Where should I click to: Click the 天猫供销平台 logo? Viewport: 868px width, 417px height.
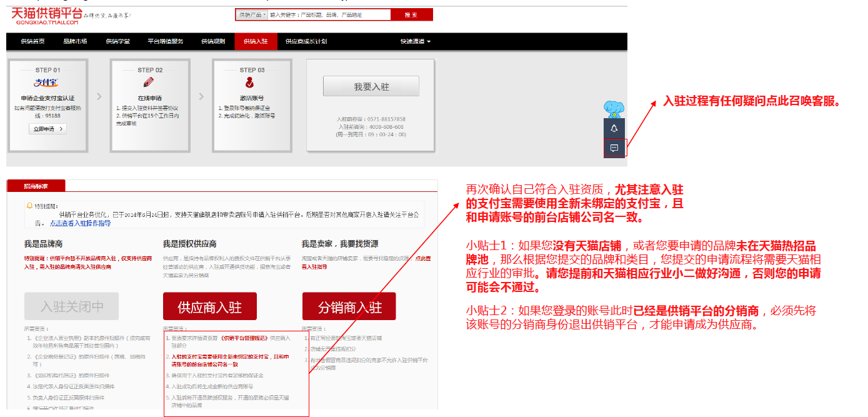(x=46, y=16)
